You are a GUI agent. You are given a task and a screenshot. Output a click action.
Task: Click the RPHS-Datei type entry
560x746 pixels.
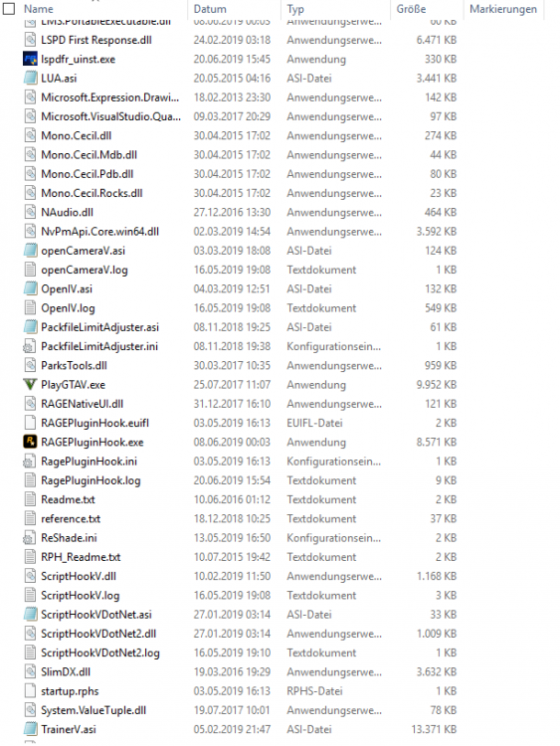(x=314, y=691)
